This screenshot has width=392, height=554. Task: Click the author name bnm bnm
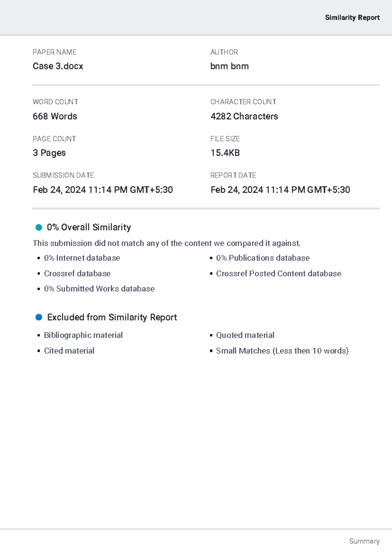(x=230, y=66)
